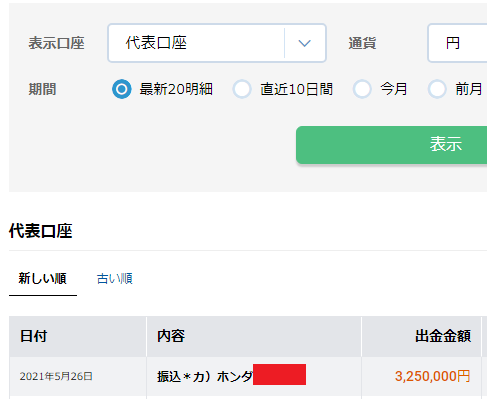
Task: Open the 通貨 currency dropdown showing 円
Action: point(457,43)
